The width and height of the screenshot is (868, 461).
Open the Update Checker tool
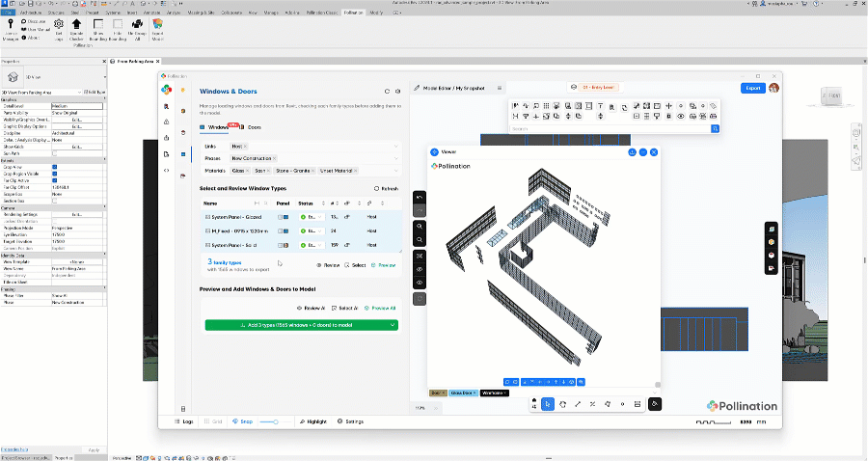click(76, 26)
